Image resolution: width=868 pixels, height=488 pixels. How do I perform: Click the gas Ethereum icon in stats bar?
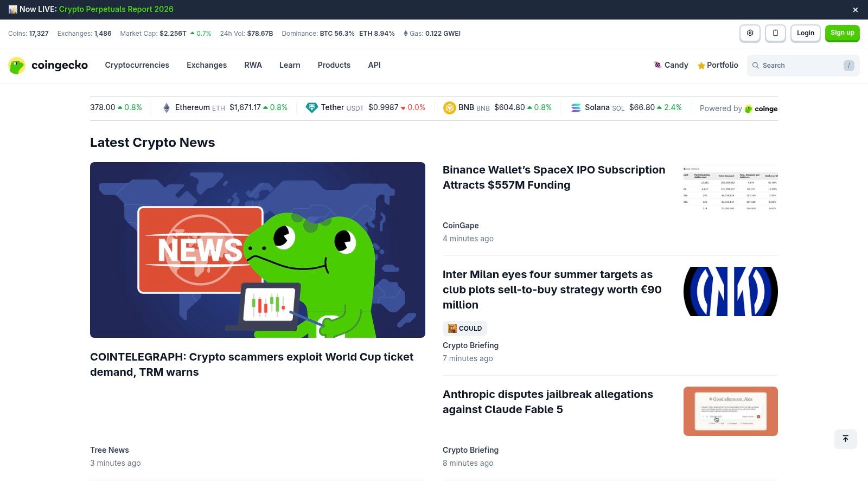(405, 34)
